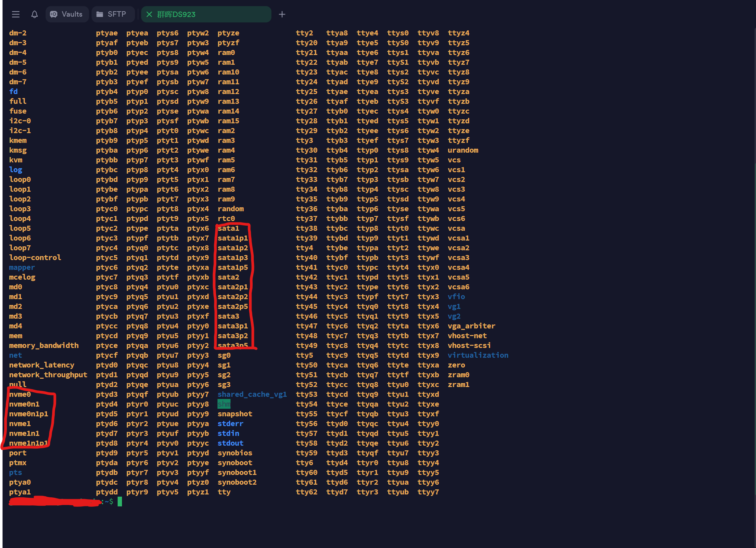Click the sata1p5 device entry

(233, 267)
